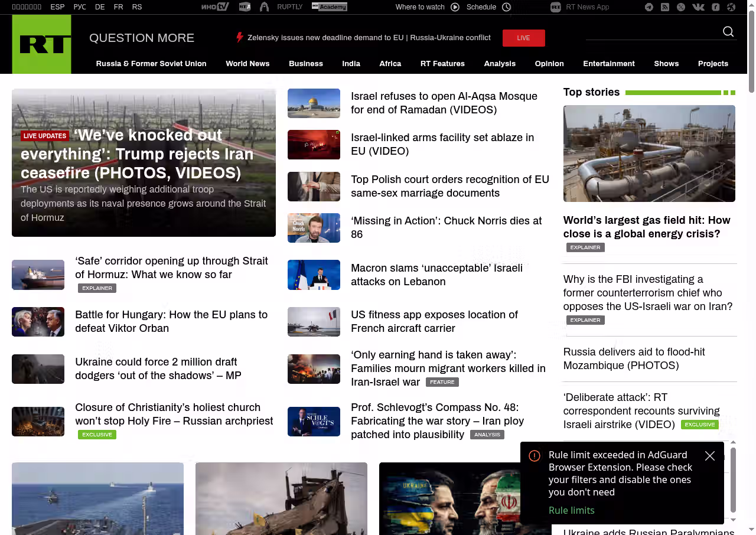Click the RSS feed icon
Screen dimensions: 756x535
tap(665, 7)
